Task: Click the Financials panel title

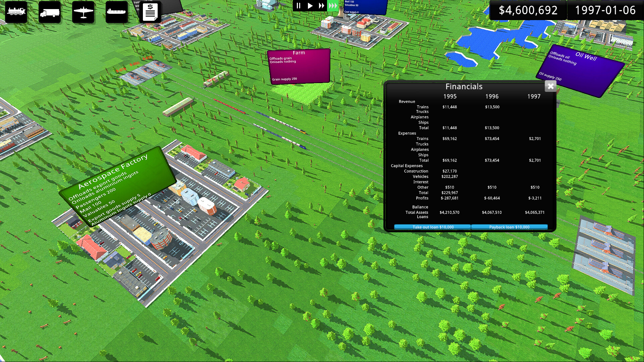Action: 464,86
